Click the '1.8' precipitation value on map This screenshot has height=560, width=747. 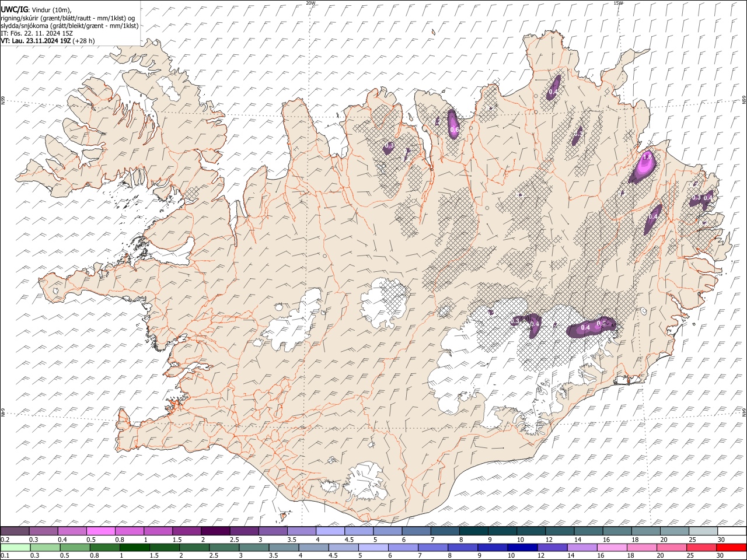pyautogui.click(x=647, y=157)
